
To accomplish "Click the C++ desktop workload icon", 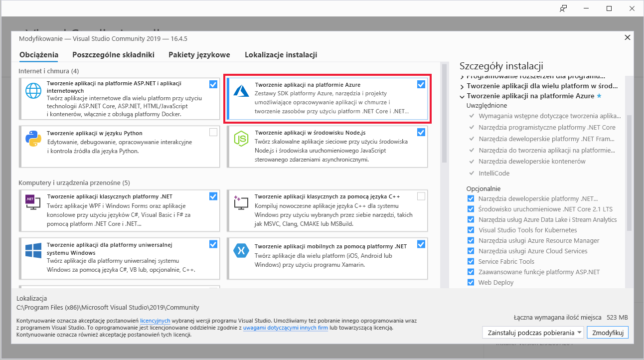I will 242,201.
